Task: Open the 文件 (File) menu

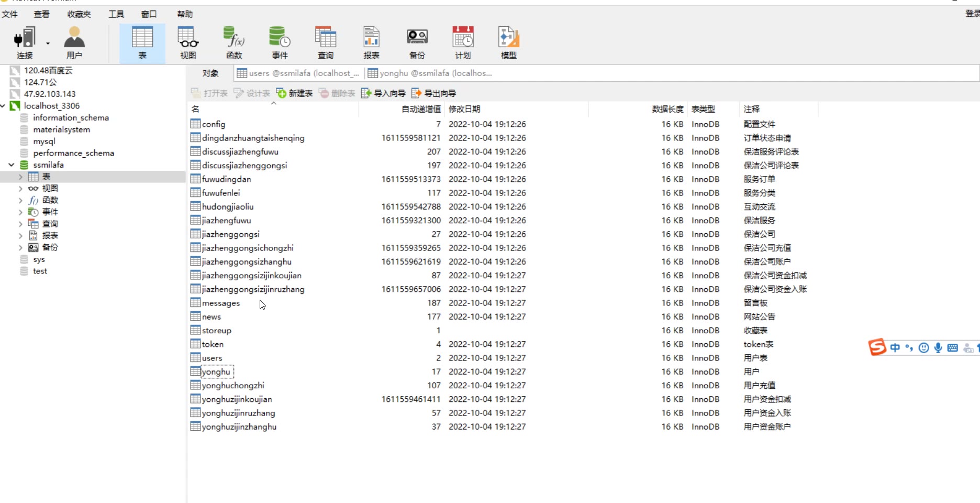Action: 9,14
